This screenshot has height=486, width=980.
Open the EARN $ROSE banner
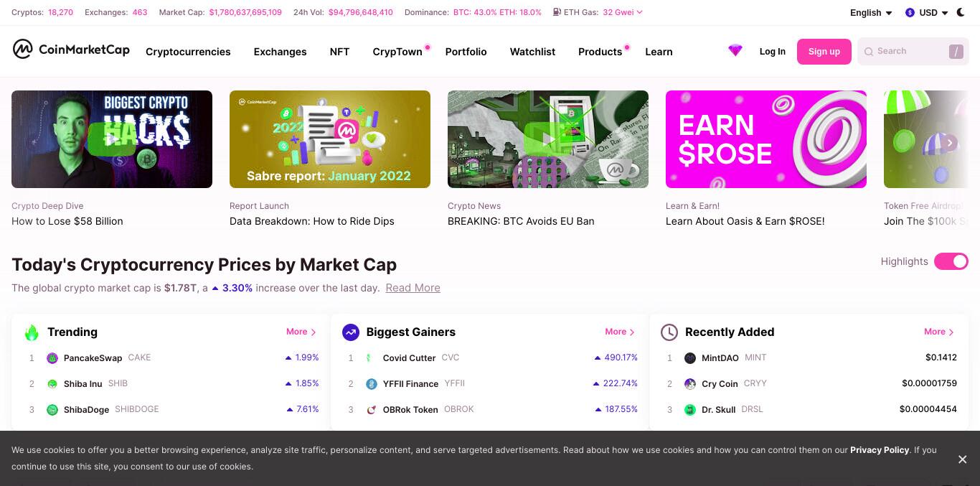pyautogui.click(x=765, y=139)
